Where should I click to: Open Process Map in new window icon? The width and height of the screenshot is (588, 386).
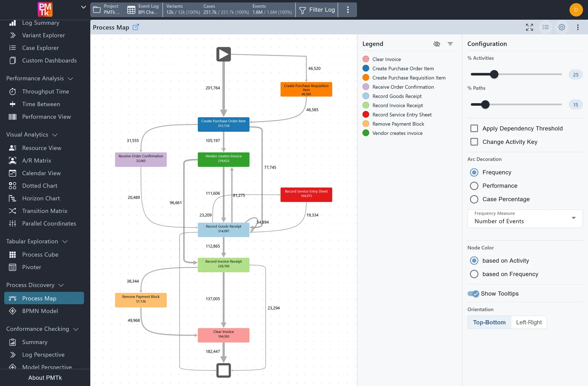[x=136, y=27]
